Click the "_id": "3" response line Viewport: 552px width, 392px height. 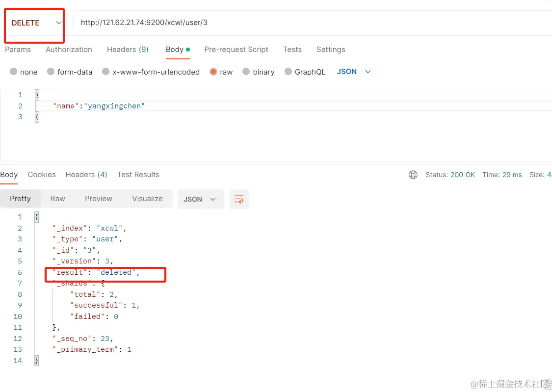click(x=77, y=250)
